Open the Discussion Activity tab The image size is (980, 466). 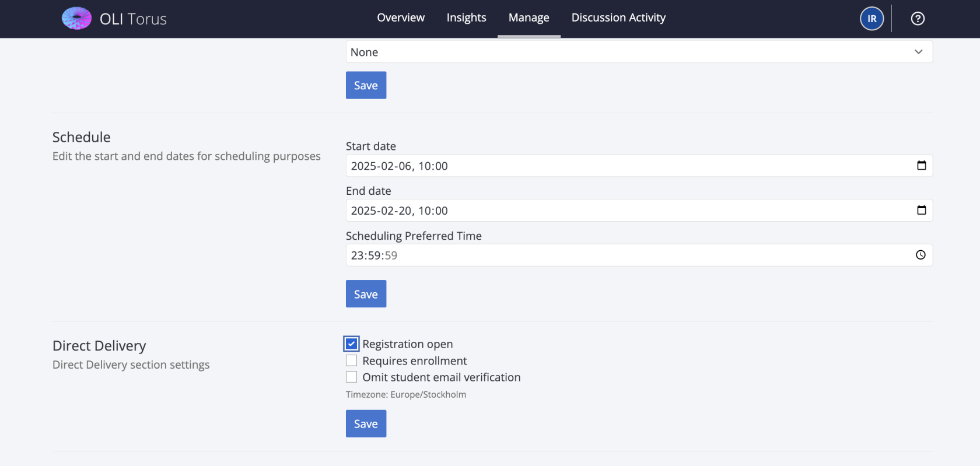[618, 18]
